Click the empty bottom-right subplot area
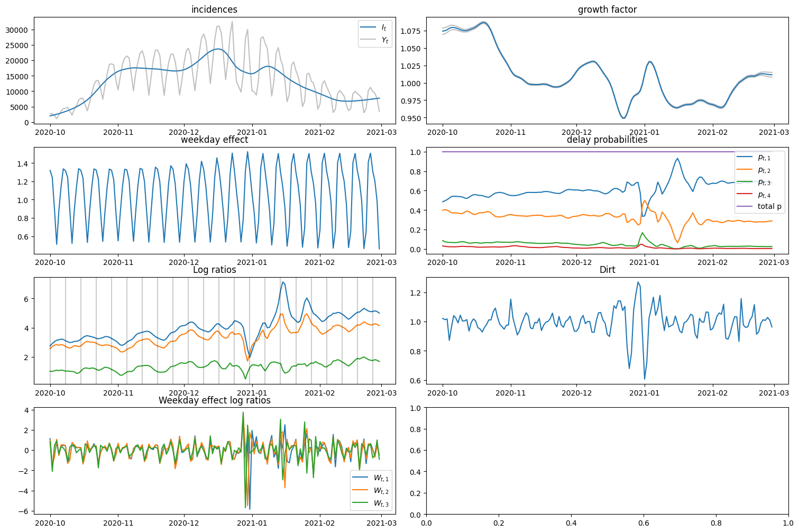Viewport: 799px width, 532px height. (x=607, y=461)
